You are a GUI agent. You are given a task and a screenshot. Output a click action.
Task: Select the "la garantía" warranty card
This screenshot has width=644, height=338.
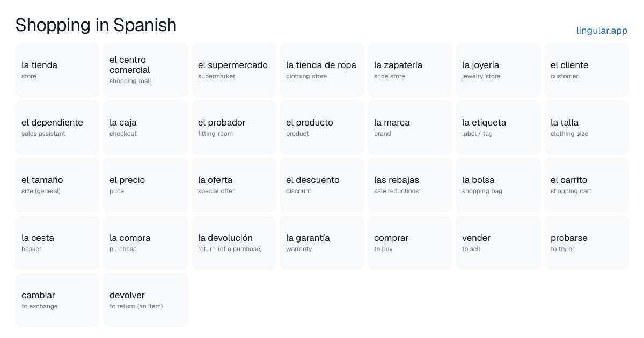point(322,243)
